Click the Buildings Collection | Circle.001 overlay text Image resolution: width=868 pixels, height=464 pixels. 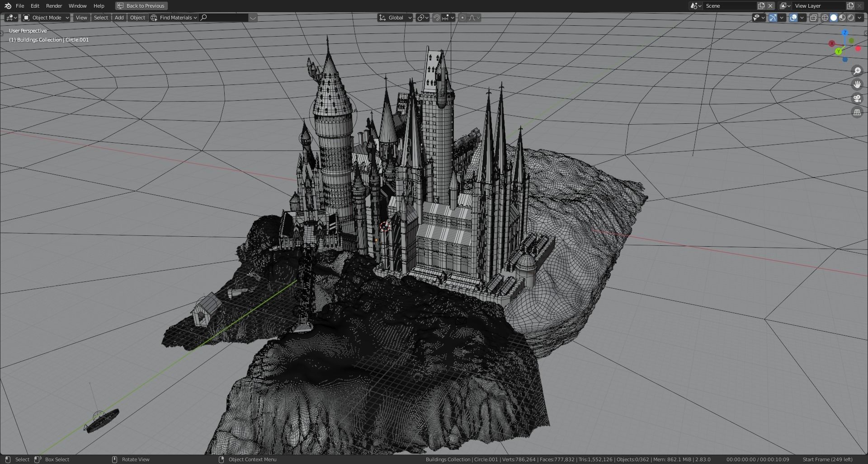pos(49,40)
